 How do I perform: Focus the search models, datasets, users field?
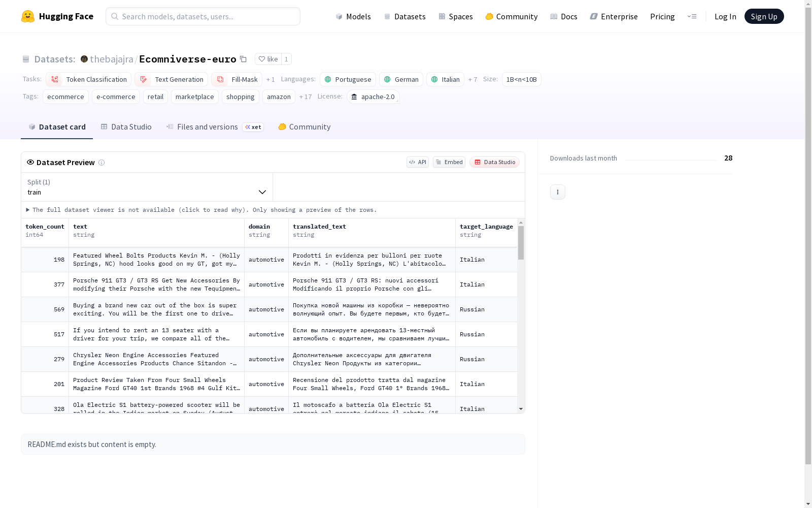(203, 16)
